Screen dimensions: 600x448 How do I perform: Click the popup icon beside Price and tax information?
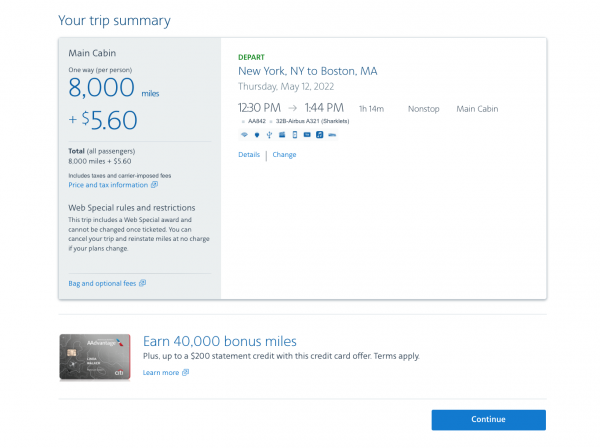[154, 185]
